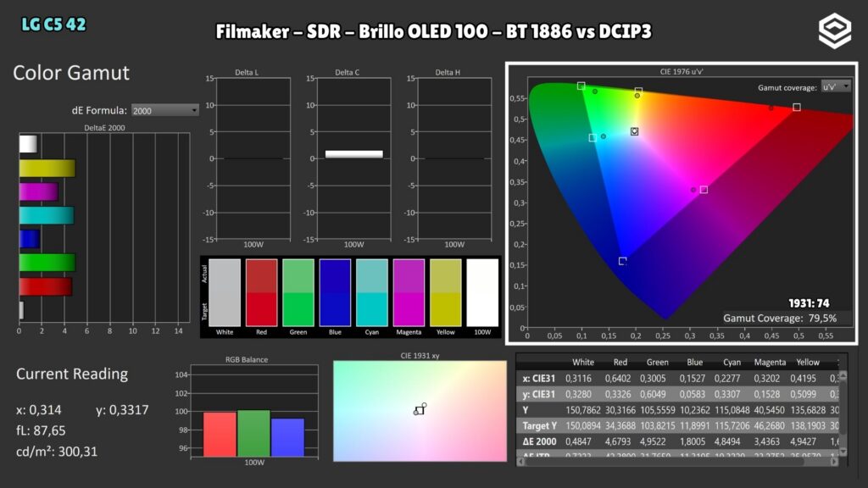Click the cell value 0,6049
The image size is (868, 488).
pyautogui.click(x=653, y=395)
